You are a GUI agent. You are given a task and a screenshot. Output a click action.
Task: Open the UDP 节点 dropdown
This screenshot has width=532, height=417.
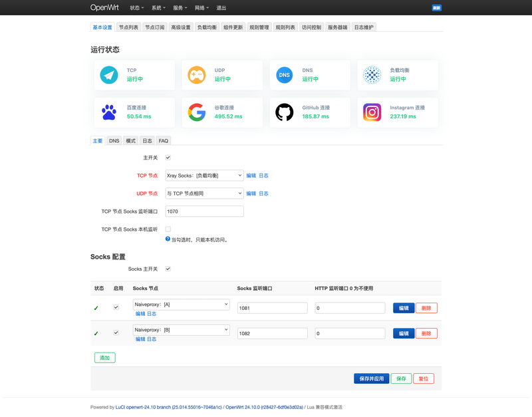tap(204, 194)
